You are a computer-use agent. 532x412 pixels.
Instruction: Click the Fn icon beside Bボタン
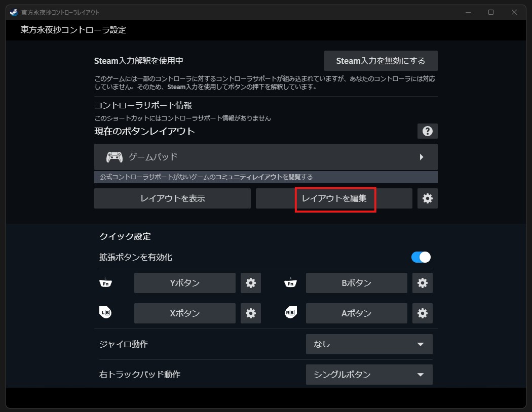pos(290,283)
